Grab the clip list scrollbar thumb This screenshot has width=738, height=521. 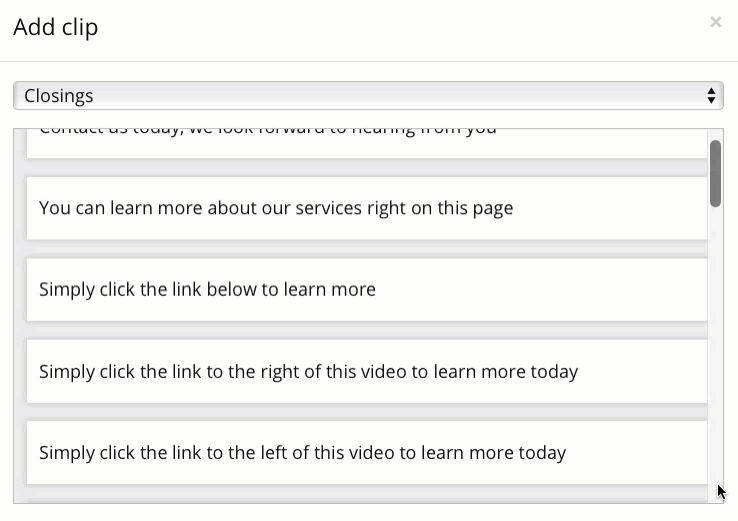(715, 173)
